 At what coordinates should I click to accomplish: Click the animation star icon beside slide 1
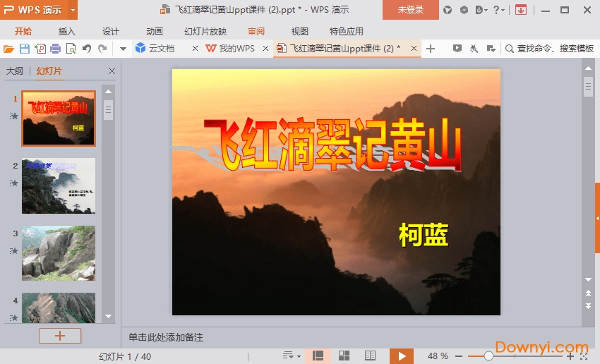pos(14,116)
